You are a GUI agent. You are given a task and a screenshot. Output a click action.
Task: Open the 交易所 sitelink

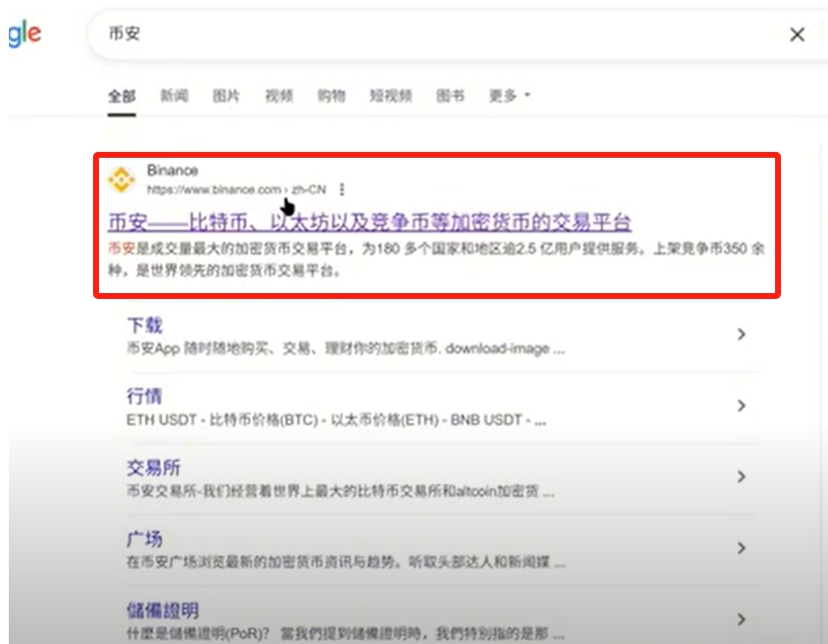[153, 468]
